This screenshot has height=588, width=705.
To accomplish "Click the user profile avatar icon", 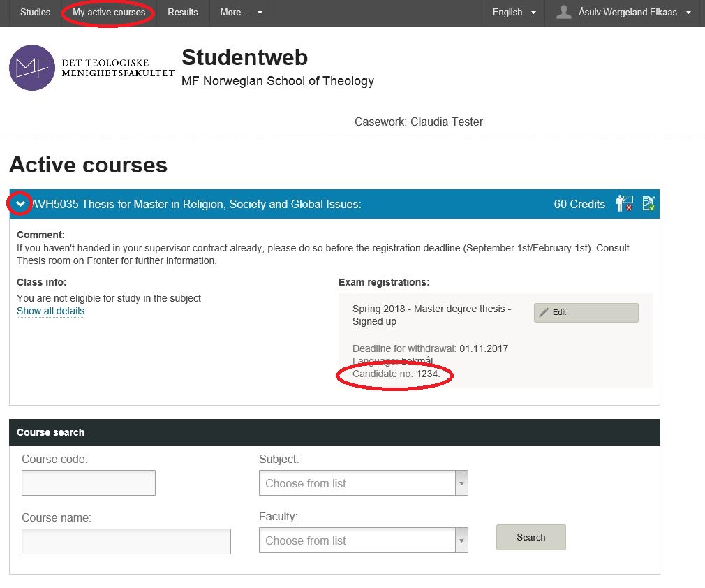I will click(564, 12).
